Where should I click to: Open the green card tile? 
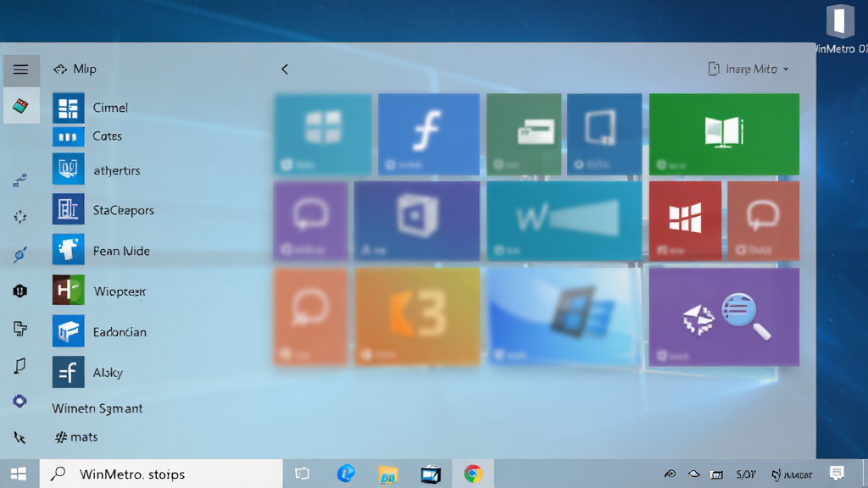[524, 135]
